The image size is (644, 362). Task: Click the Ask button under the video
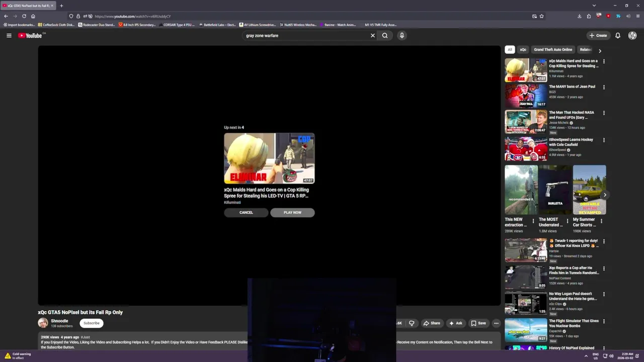(456, 323)
